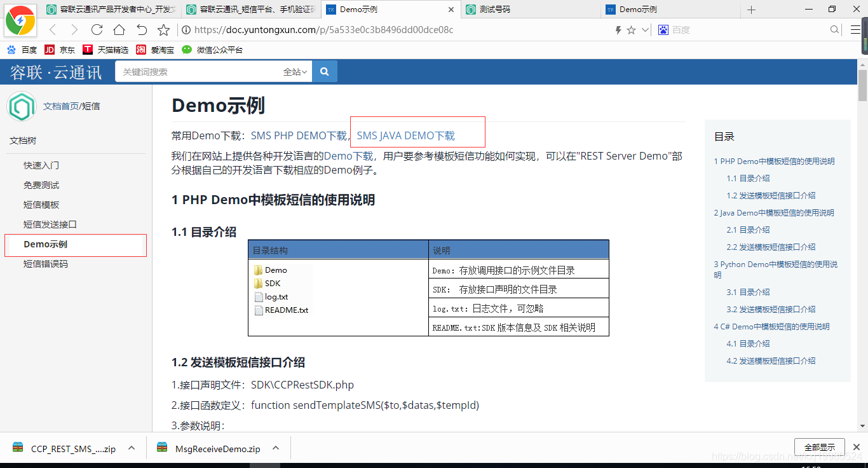Toggle the lightning speed mode icon
Screen dimensions: 868x468
(618, 30)
